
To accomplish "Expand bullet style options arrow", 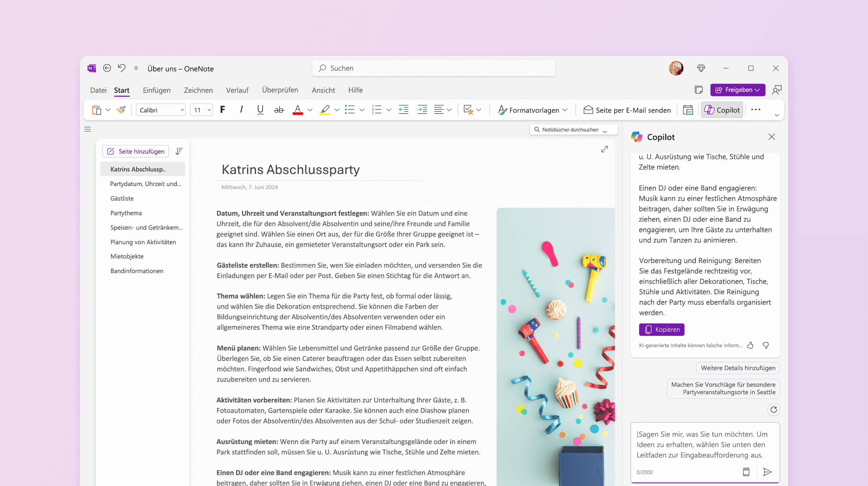I will [x=362, y=110].
